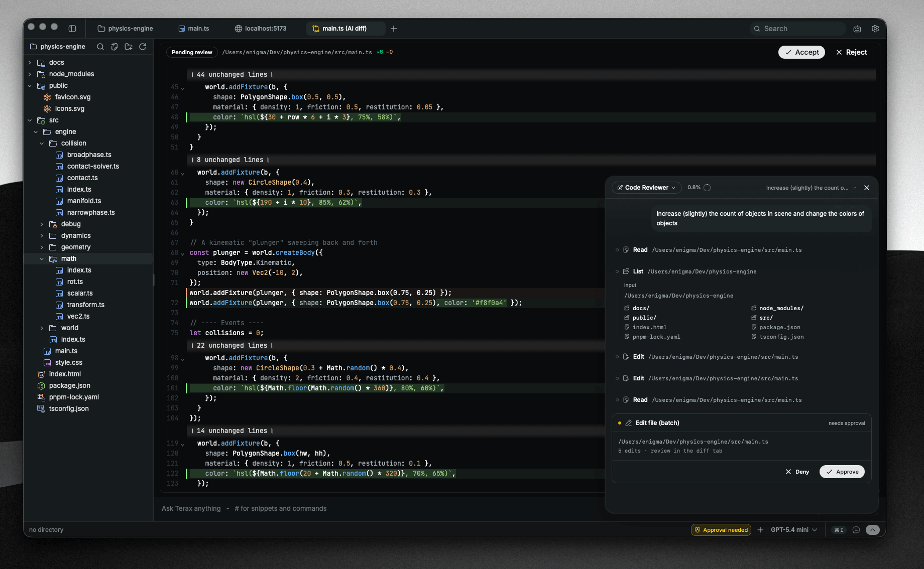Click the Pending review badge

pyautogui.click(x=192, y=52)
